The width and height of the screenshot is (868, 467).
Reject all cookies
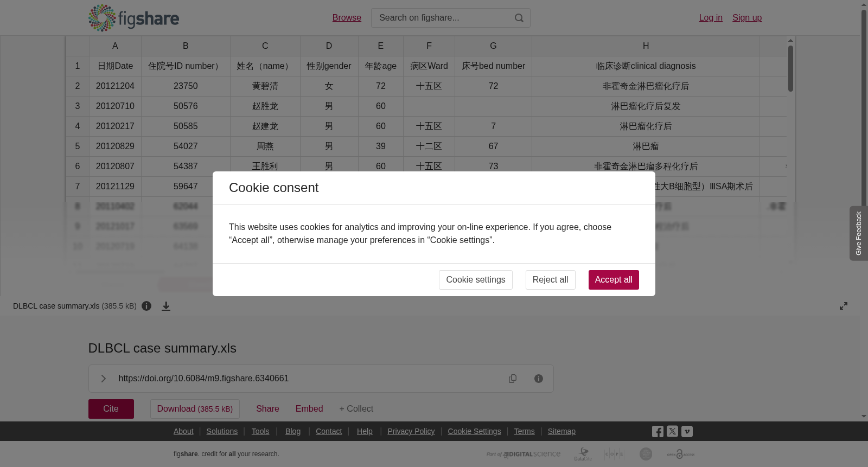550,280
